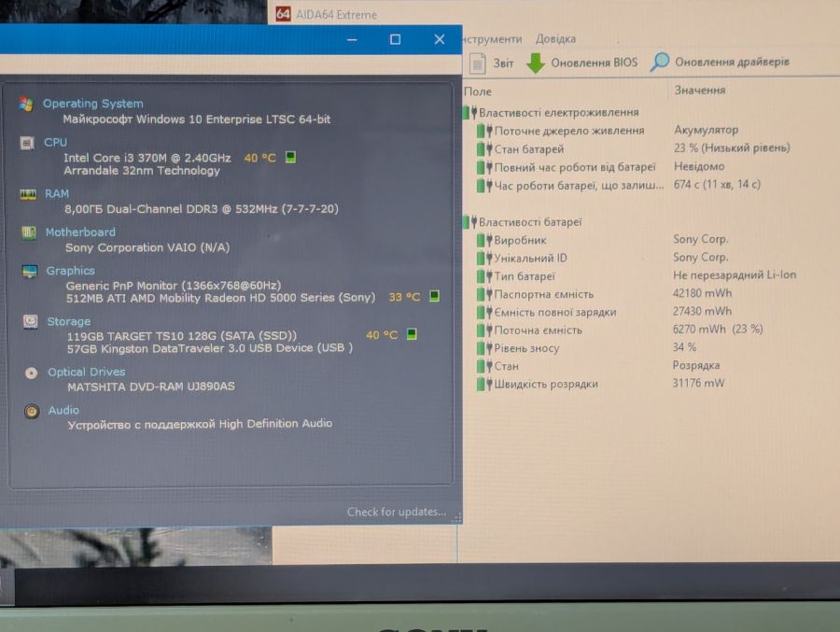Open the Інструменти menu in AIDA64

coord(492,39)
